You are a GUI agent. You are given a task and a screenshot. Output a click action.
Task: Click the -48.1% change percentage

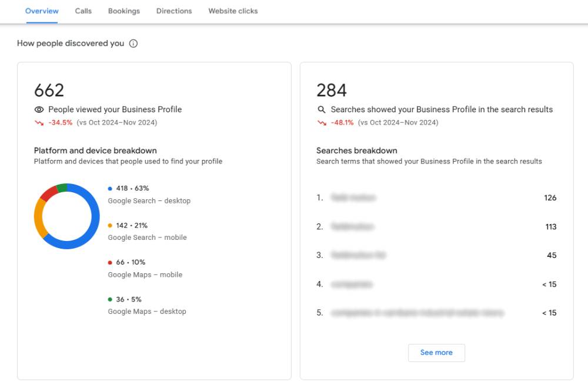click(342, 123)
